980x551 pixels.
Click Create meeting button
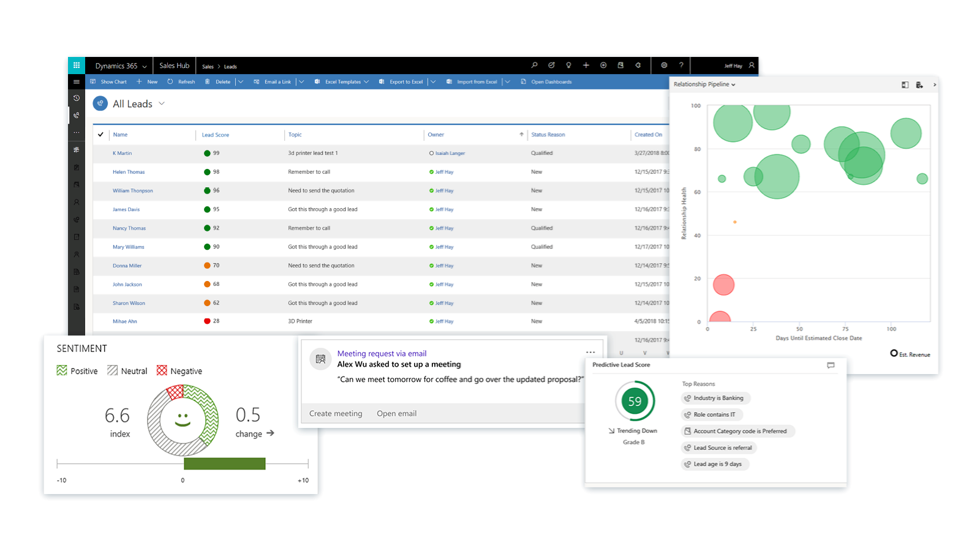(x=336, y=413)
